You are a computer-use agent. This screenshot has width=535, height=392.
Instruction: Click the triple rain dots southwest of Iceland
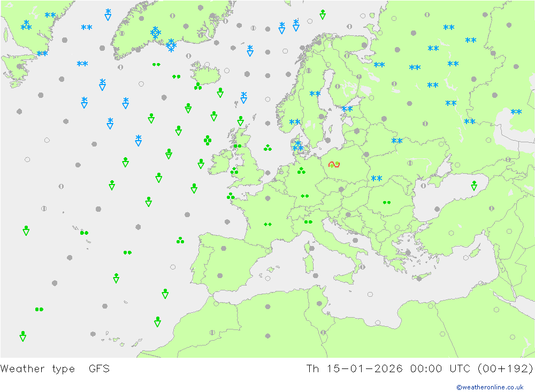point(198,86)
